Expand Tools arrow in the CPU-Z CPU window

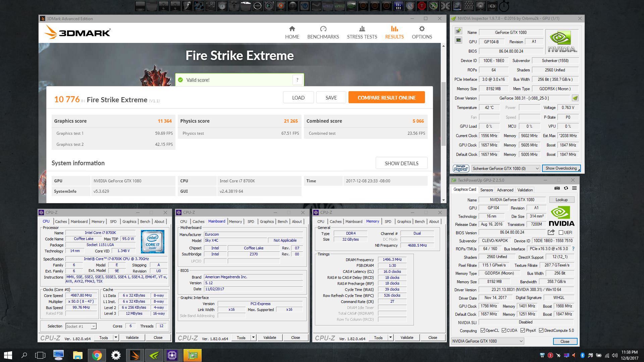coord(116,338)
